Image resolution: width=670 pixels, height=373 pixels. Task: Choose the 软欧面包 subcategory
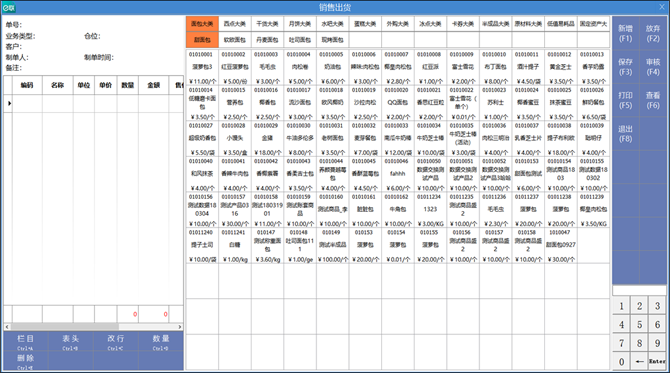pyautogui.click(x=235, y=40)
